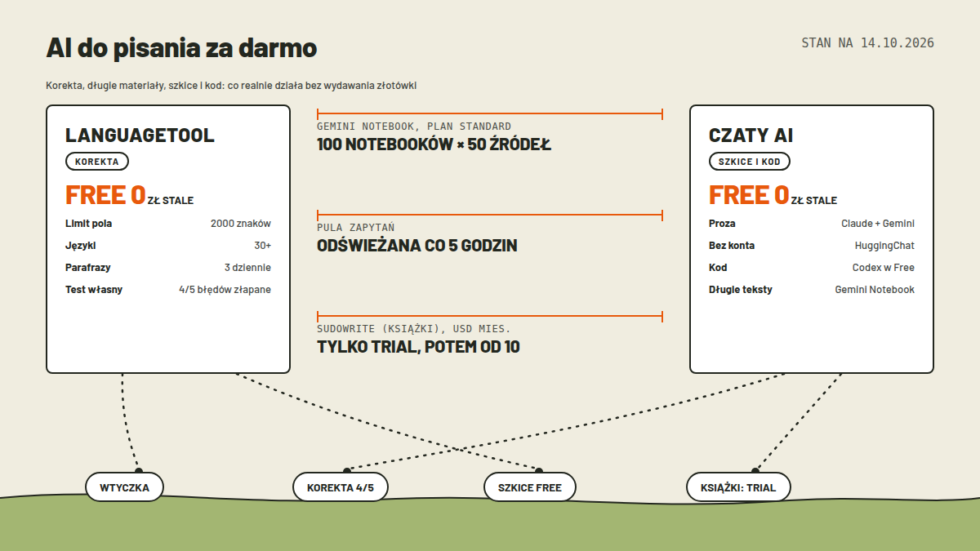Click the "Limit pola" row label
The width and height of the screenshot is (980, 551).
[89, 223]
